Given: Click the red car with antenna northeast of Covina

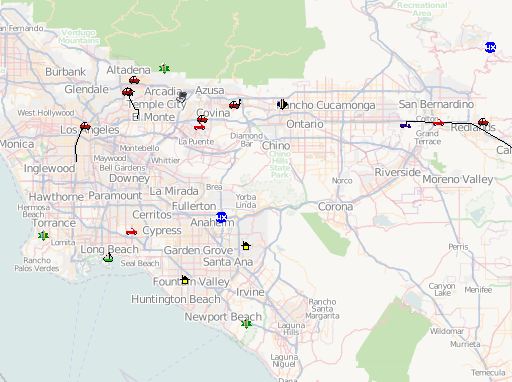Looking at the screenshot, I should 235,105.
